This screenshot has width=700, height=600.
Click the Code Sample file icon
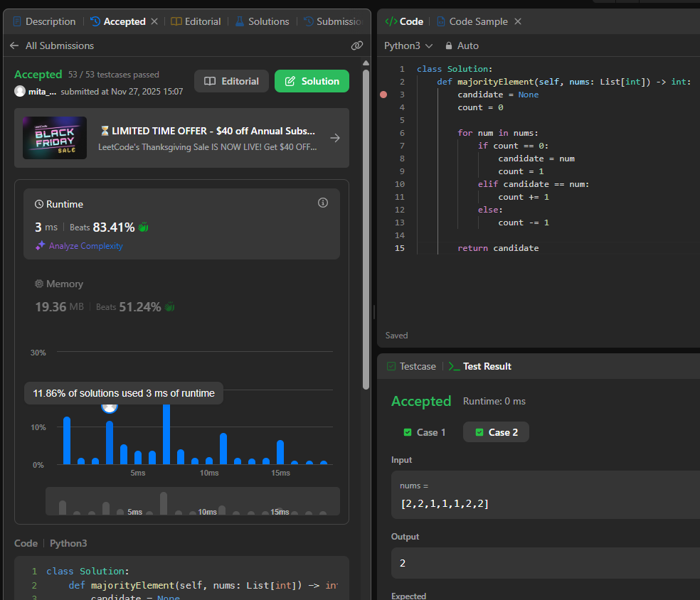point(440,21)
